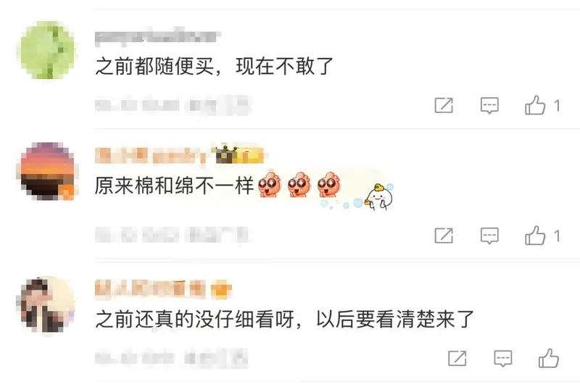Click blurred username above '之前都随便买'
This screenshot has height=392, width=580.
click(x=157, y=36)
